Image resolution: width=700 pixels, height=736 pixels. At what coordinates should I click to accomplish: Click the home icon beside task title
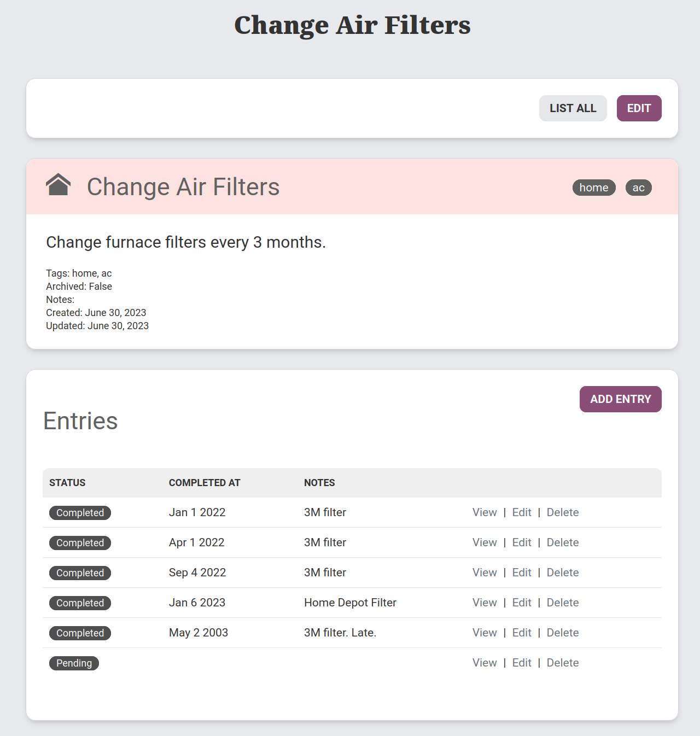[x=58, y=185]
